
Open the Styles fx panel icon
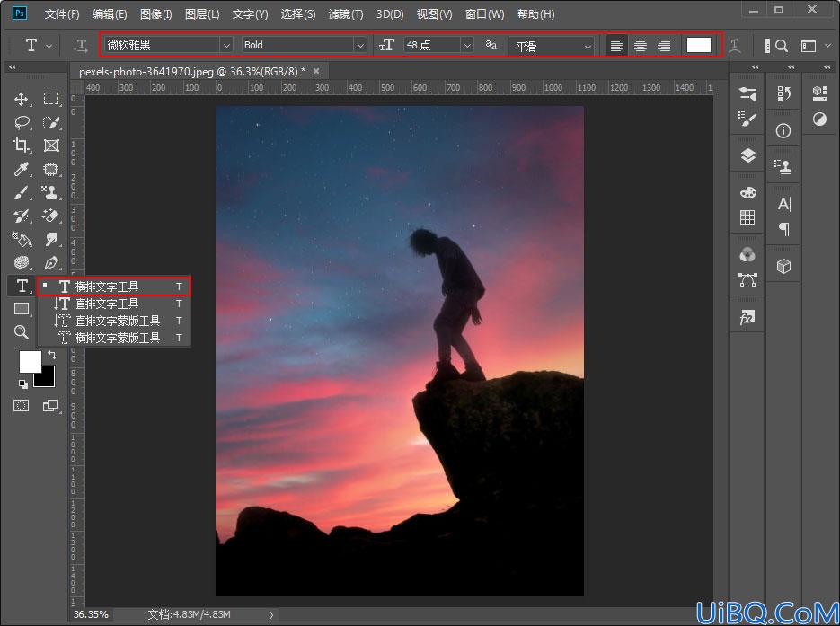747,318
